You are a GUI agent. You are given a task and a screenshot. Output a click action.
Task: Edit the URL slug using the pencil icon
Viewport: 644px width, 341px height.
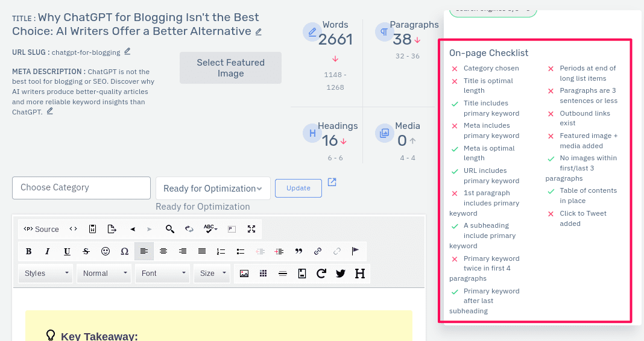[127, 51]
